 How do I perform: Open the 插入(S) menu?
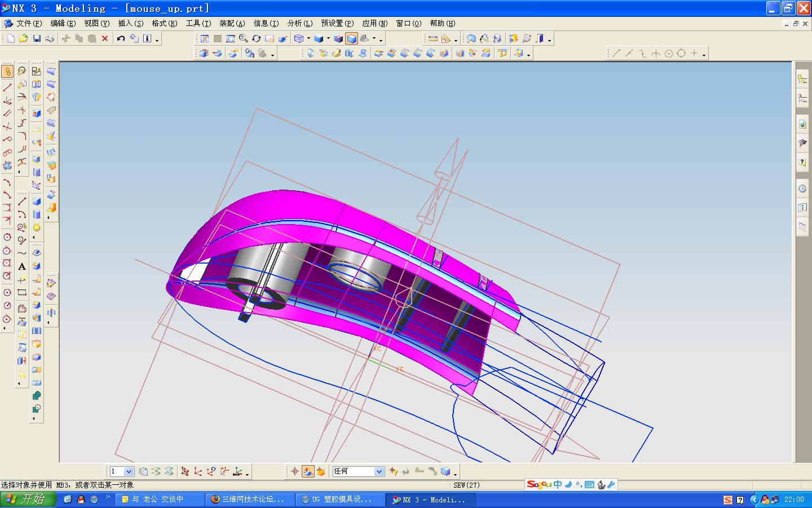[x=131, y=23]
